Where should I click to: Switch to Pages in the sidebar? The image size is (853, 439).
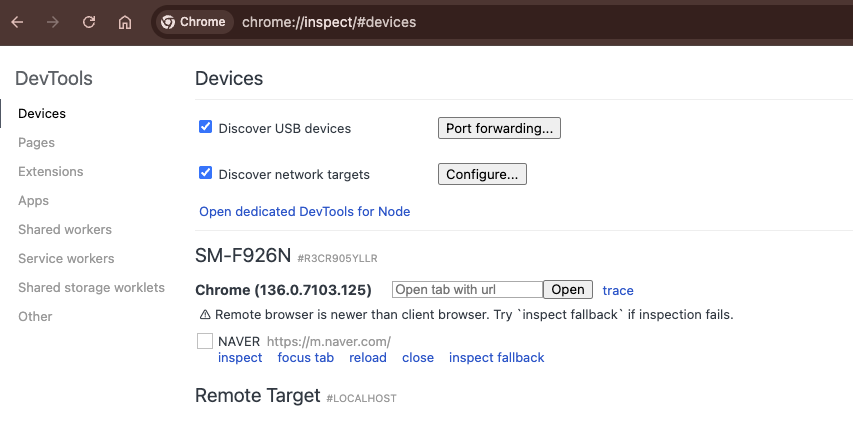[36, 143]
